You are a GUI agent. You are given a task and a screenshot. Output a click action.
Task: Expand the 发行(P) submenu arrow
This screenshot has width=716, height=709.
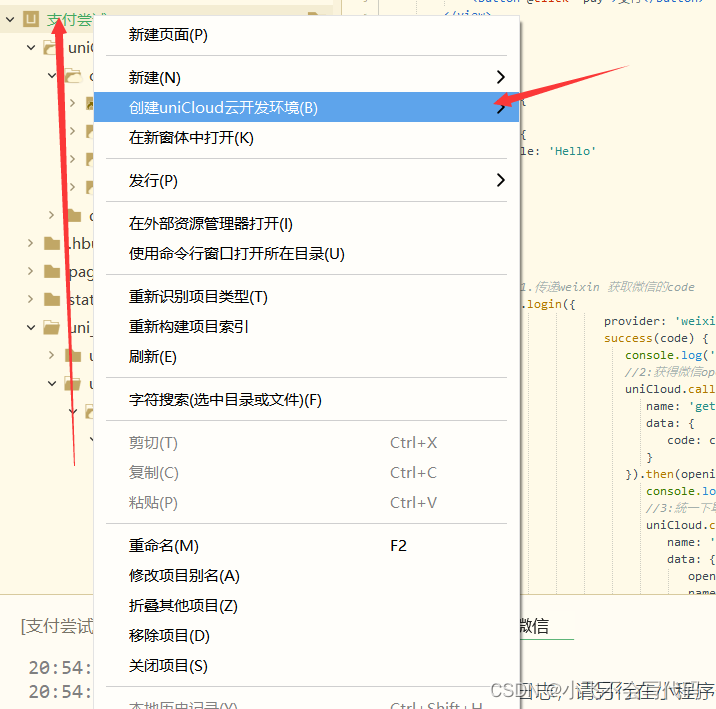pyautogui.click(x=501, y=180)
